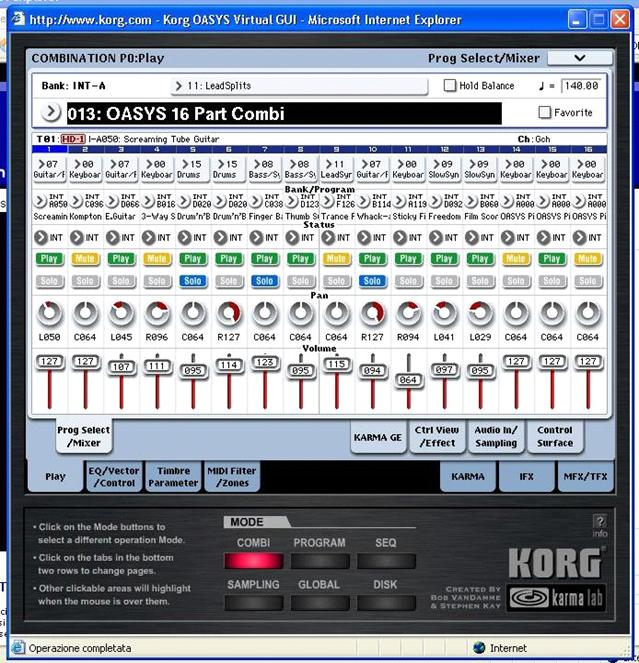639x663 pixels.
Task: Select the Play bottom tab
Action: click(x=55, y=477)
